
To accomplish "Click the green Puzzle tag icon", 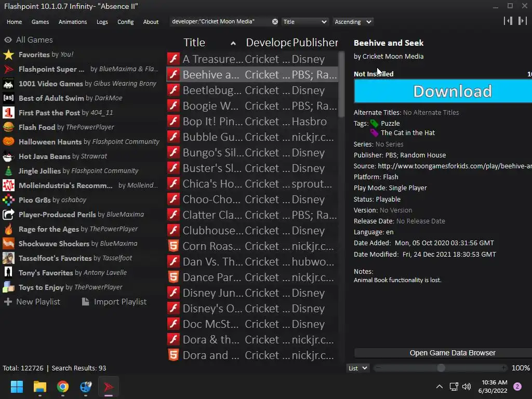I will [374, 124].
